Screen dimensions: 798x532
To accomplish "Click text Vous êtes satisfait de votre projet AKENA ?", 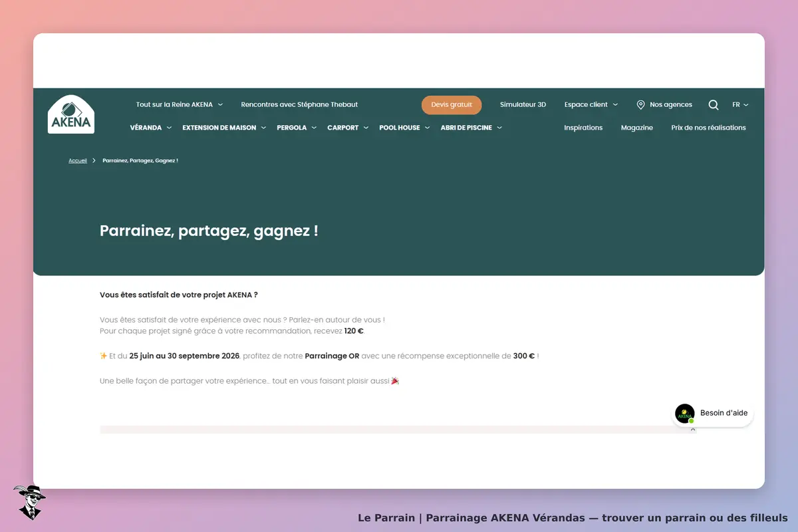I will [x=179, y=295].
